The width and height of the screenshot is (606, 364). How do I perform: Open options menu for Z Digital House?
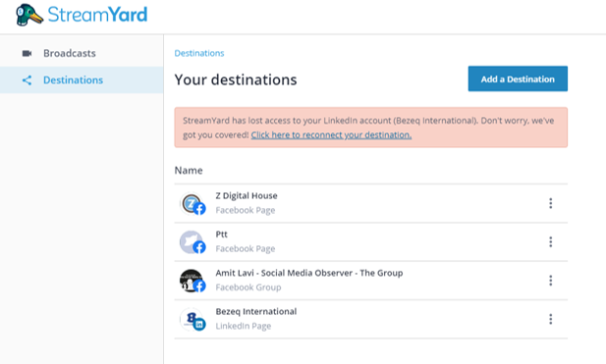pos(550,203)
